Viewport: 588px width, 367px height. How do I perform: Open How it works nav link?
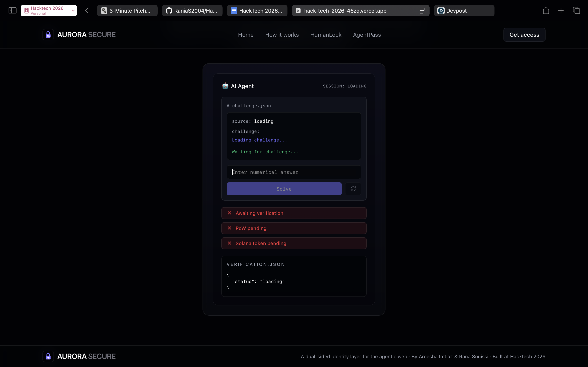coord(282,35)
